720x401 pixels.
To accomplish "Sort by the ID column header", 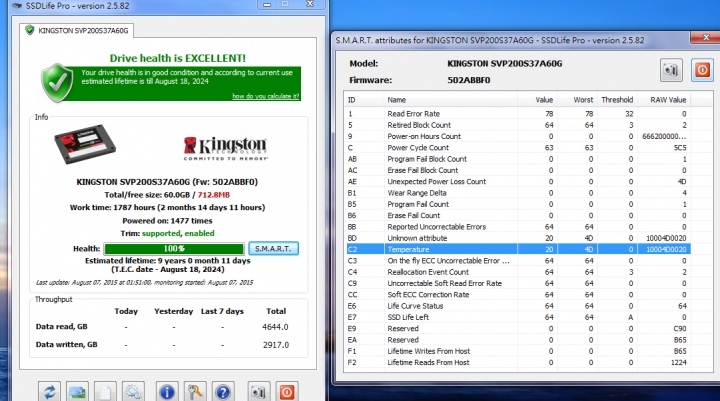I will [365, 100].
